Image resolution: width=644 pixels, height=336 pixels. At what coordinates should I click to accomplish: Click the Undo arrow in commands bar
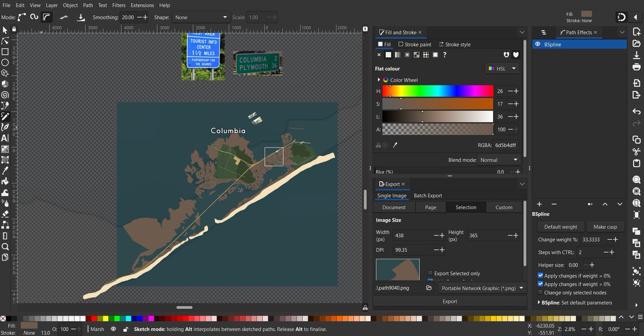636,111
